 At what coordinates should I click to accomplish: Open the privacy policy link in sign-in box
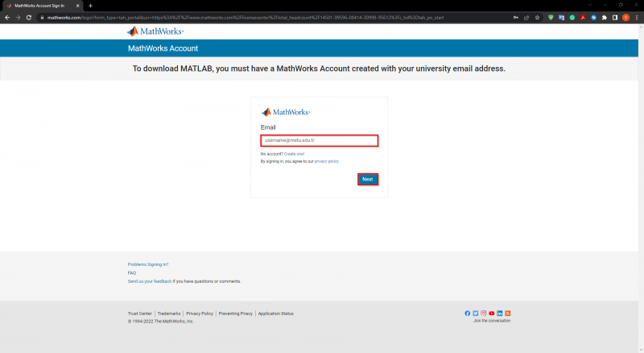[326, 161]
